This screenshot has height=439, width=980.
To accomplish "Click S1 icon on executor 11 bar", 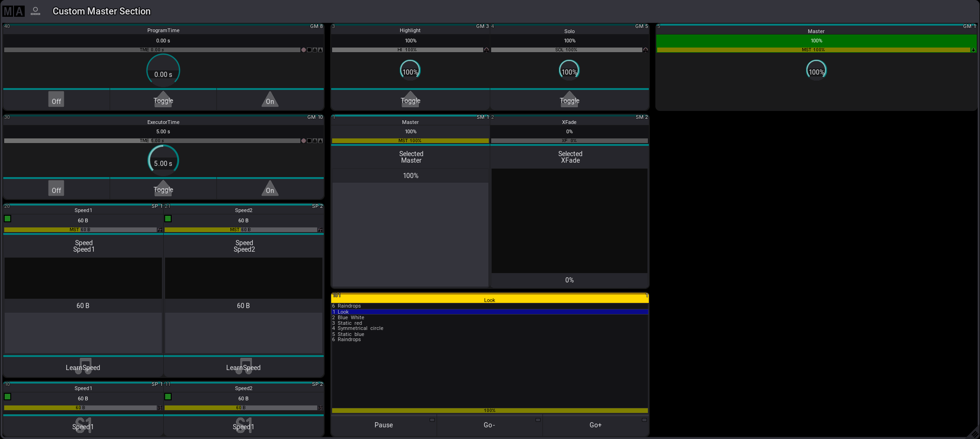I will click(320, 408).
